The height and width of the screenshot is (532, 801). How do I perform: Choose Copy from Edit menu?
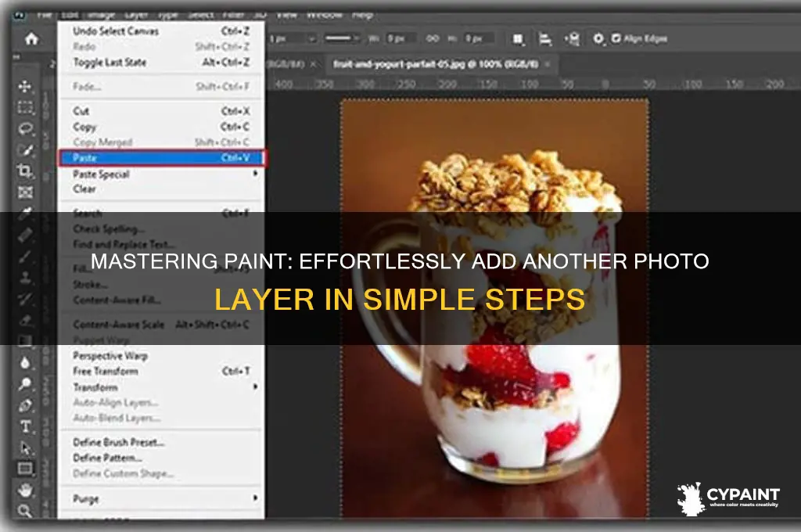pyautogui.click(x=161, y=127)
